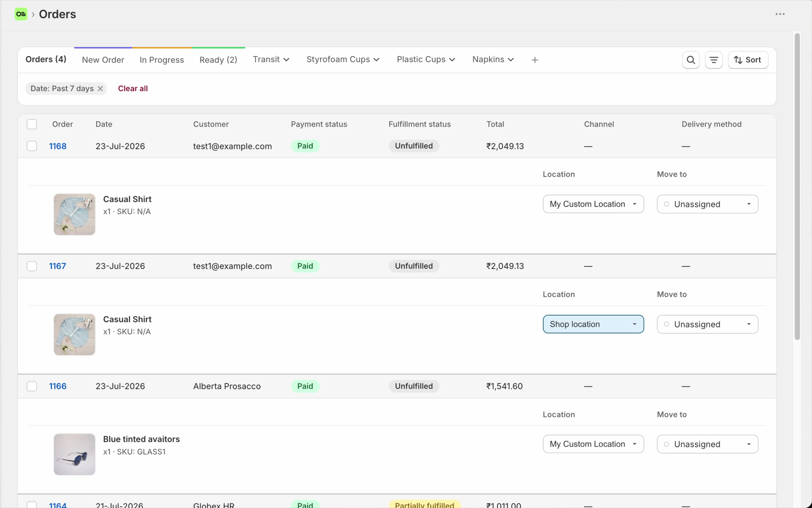Select checkbox for order 1164
The image size is (812, 508).
click(x=32, y=505)
